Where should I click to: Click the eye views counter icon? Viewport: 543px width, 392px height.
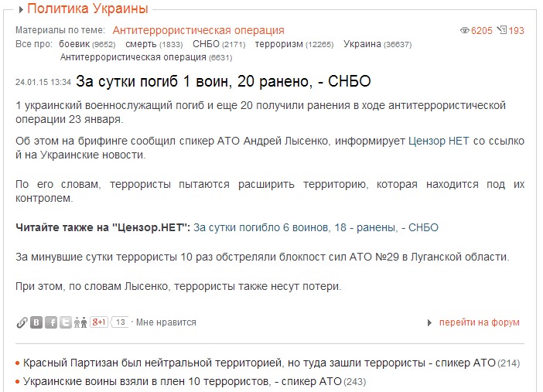pos(464,31)
